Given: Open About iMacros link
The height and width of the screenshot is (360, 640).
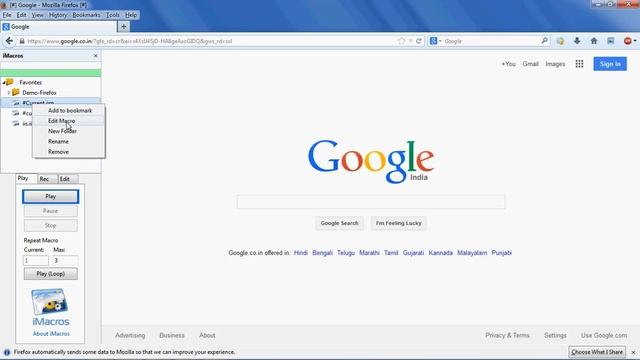Looking at the screenshot, I should point(51,333).
